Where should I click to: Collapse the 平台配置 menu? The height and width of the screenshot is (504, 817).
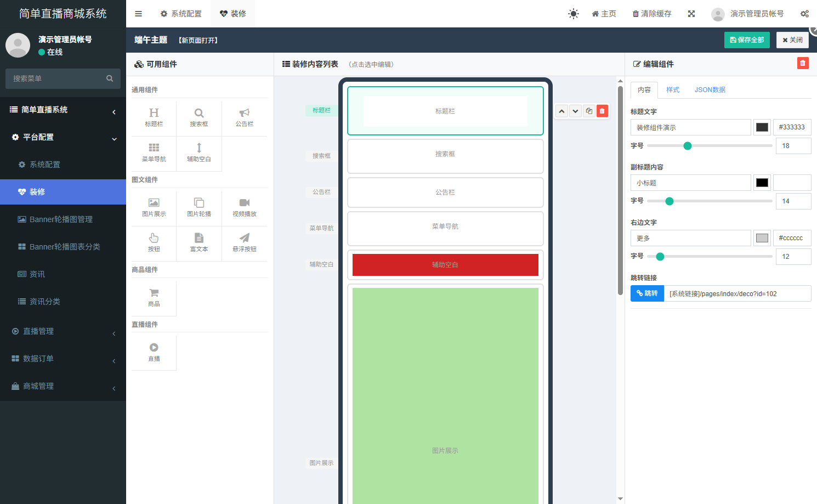pos(63,137)
